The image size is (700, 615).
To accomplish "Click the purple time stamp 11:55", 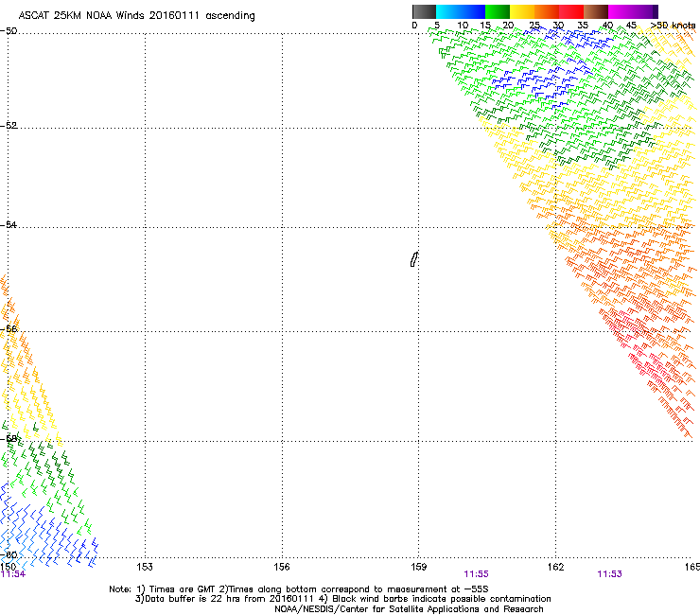I will tap(477, 574).
